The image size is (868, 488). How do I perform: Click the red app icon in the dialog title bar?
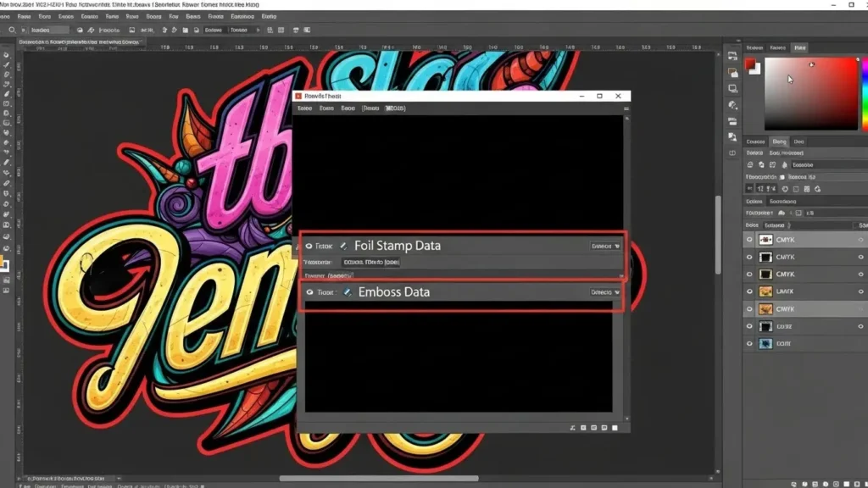click(x=298, y=97)
